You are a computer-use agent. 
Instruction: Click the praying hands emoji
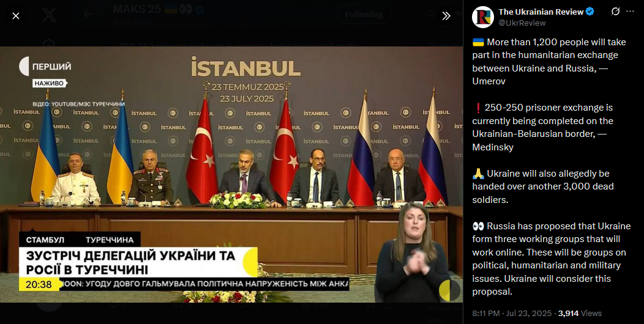478,174
